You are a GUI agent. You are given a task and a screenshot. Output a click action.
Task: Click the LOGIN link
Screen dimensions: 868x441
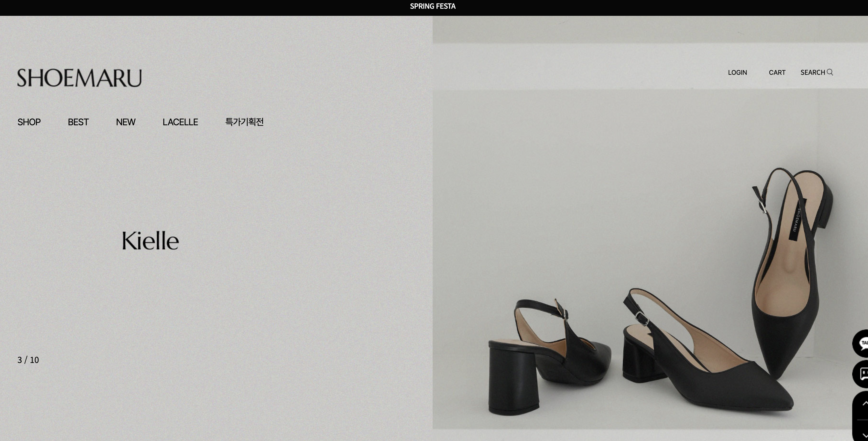(x=737, y=72)
